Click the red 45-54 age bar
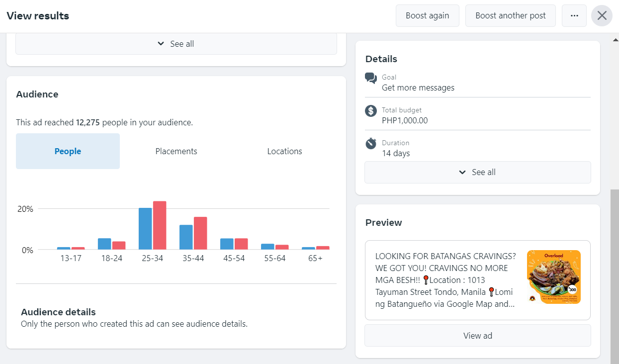This screenshot has height=364, width=619. [x=241, y=244]
